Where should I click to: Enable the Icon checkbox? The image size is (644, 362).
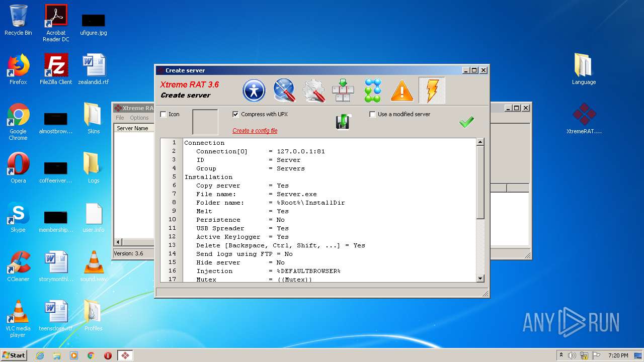tap(163, 114)
